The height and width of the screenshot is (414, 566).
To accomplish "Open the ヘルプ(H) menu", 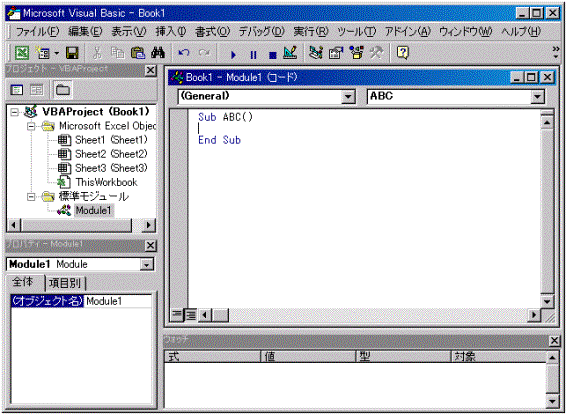I will 521,32.
